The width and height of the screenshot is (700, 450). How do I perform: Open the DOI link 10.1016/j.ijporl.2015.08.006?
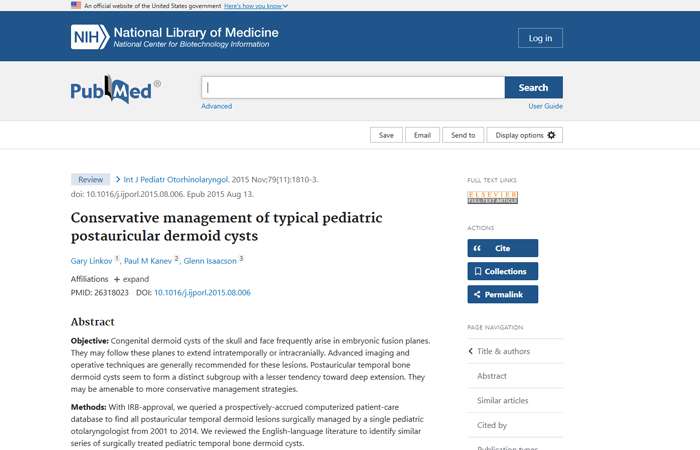click(x=202, y=293)
